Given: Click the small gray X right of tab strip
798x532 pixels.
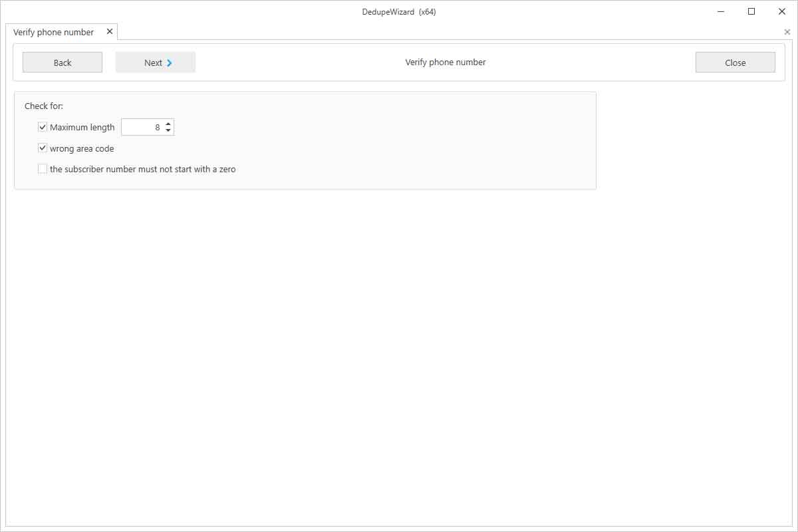Looking at the screenshot, I should click(x=787, y=32).
